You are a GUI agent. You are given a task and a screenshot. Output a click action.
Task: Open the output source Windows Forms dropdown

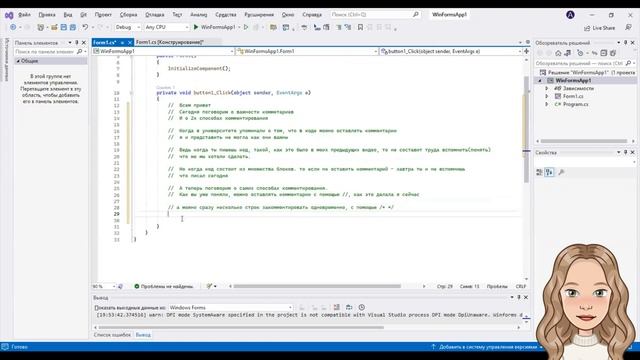coord(231,307)
